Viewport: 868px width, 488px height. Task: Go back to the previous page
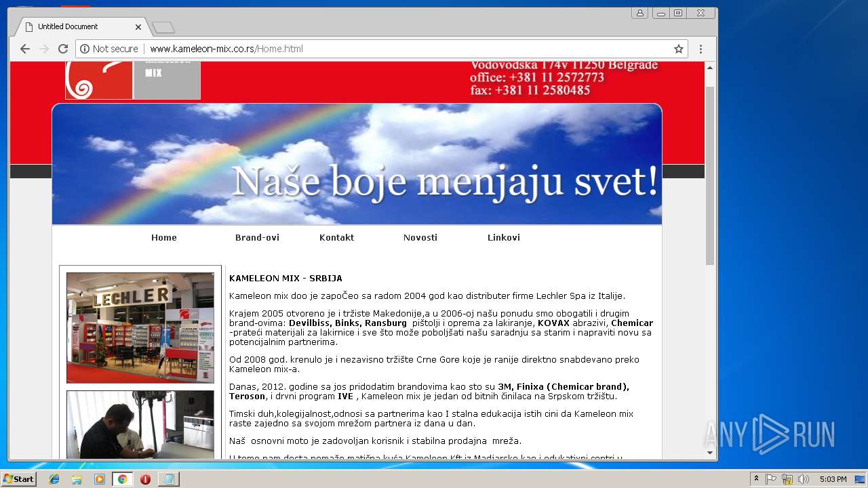click(25, 49)
